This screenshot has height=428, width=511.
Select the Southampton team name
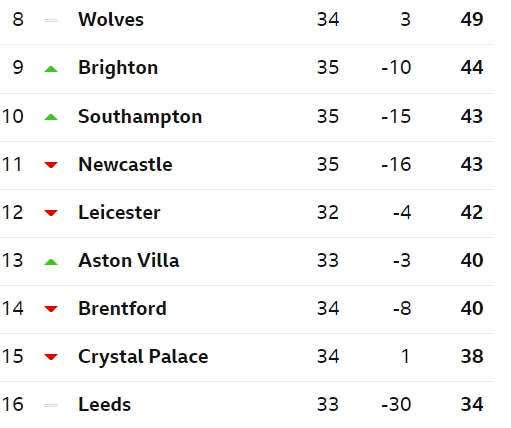click(x=140, y=117)
